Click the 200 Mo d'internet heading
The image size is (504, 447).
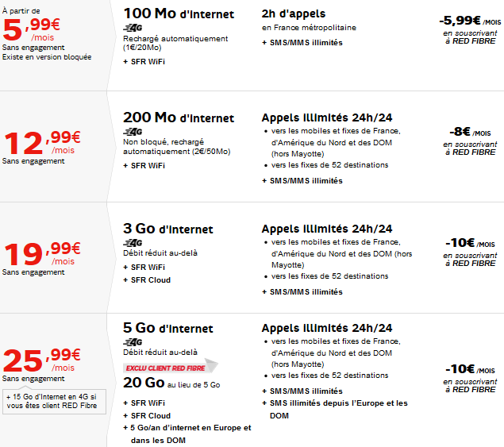tap(179, 118)
